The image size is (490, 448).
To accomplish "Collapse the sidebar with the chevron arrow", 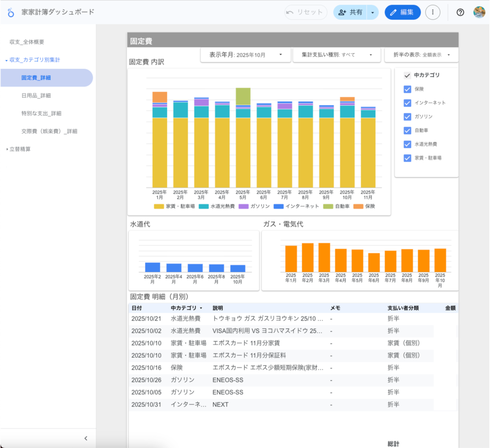I will 86,438.
